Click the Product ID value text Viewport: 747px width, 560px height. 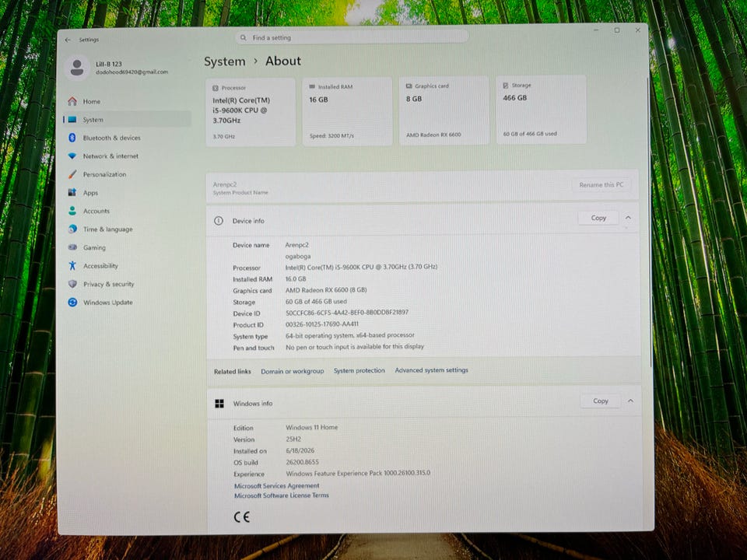pyautogui.click(x=321, y=324)
